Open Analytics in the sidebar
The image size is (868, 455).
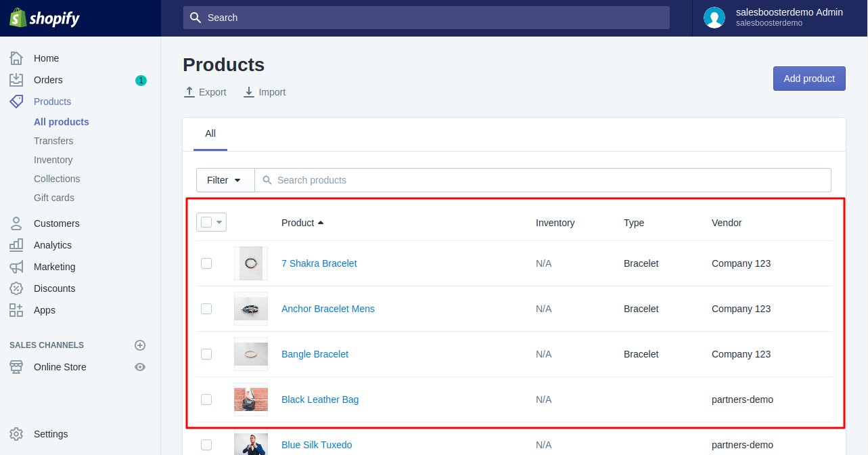52,245
